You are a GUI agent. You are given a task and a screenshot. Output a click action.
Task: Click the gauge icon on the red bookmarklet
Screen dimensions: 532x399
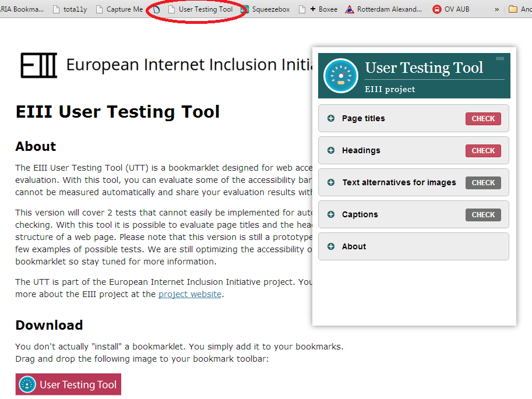pyautogui.click(x=27, y=384)
